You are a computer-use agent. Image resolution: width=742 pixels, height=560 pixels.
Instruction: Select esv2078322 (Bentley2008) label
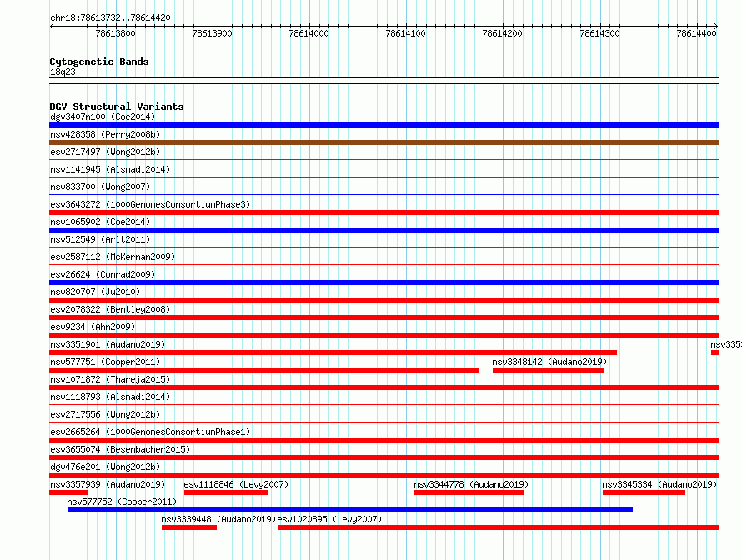[x=110, y=309]
